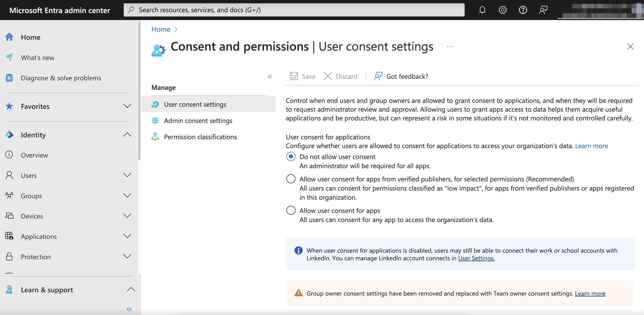Click the Got feedback icon
The width and height of the screenshot is (644, 315).
click(x=378, y=76)
